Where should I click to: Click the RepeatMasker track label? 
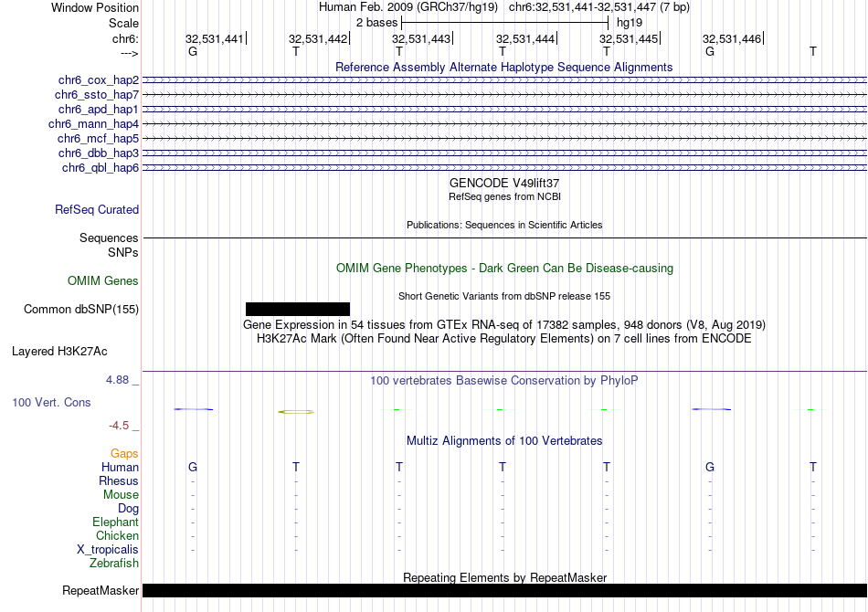tap(101, 590)
